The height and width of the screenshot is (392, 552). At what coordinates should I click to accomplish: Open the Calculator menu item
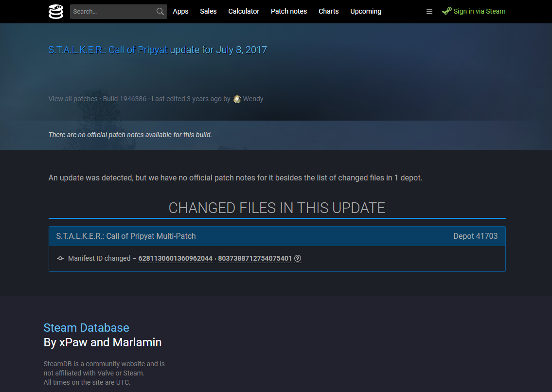[244, 11]
